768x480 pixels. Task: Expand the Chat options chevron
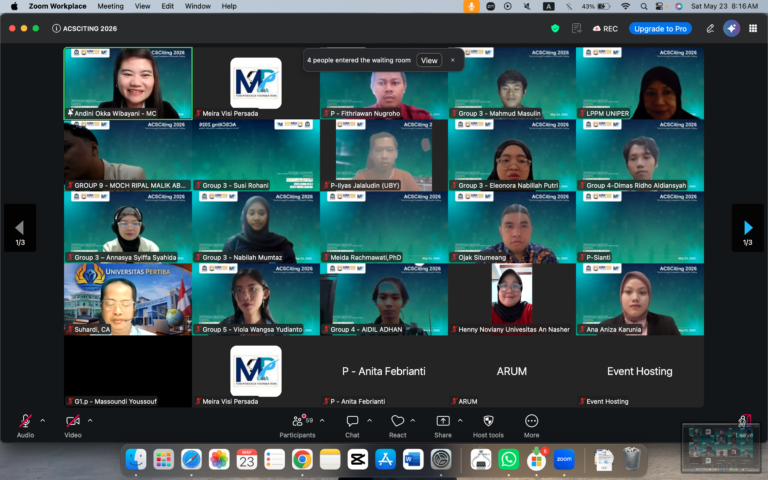pos(369,420)
